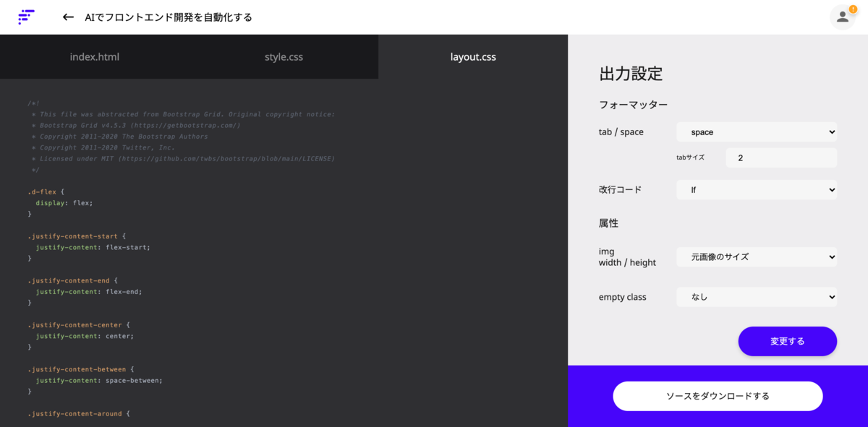This screenshot has height=427, width=868.
Task: Click the tab / space label
Action: (621, 132)
